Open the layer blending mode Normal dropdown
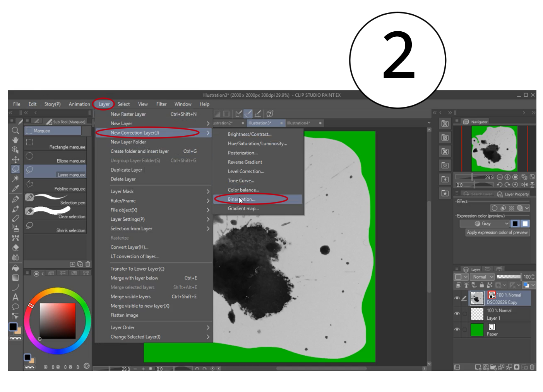This screenshot has width=543, height=392. pos(482,277)
